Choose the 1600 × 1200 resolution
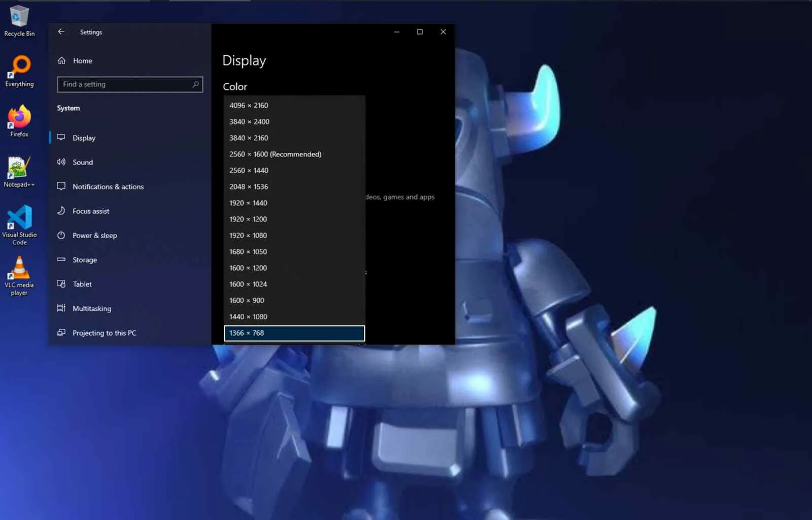 click(x=294, y=268)
